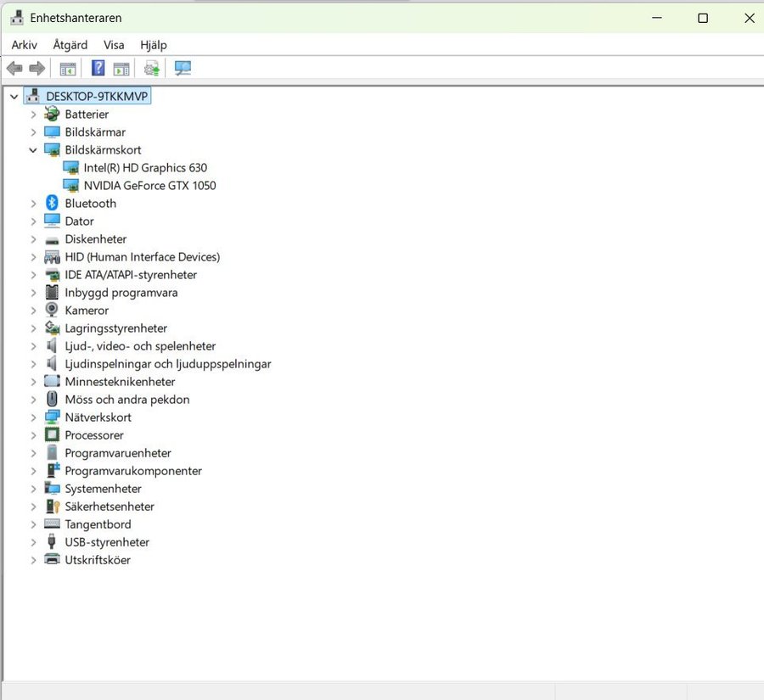Select the Bluetooth label
Image resolution: width=764 pixels, height=700 pixels.
pyautogui.click(x=91, y=203)
